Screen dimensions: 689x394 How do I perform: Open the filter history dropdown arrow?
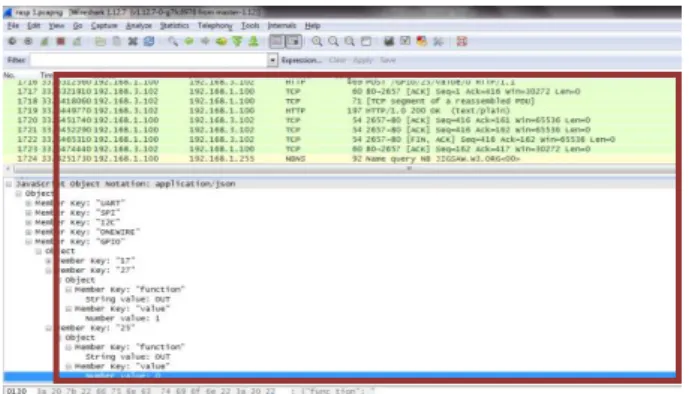click(x=272, y=60)
